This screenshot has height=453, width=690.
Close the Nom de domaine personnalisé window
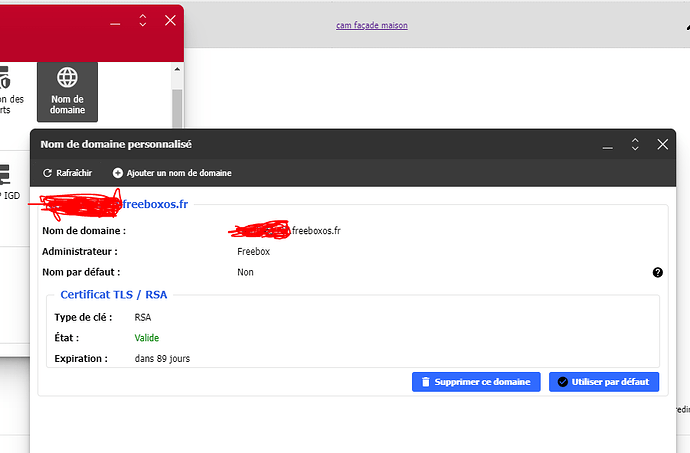[662, 144]
